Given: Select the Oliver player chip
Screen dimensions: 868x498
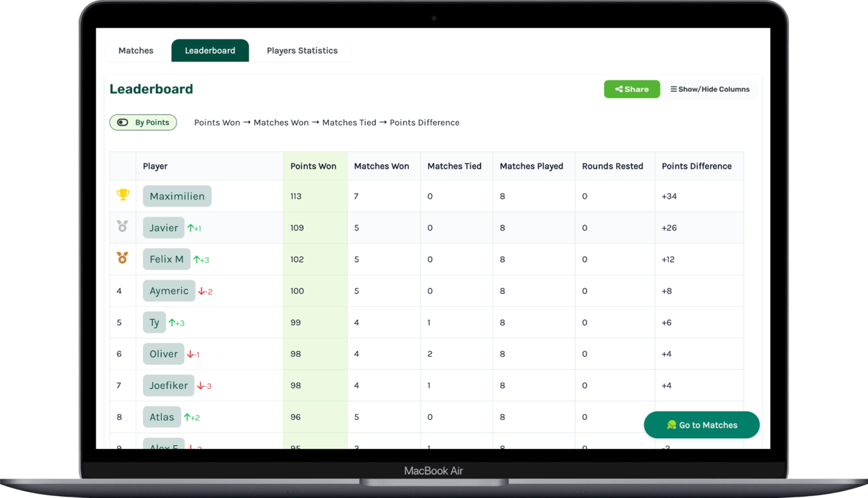Looking at the screenshot, I should [164, 354].
